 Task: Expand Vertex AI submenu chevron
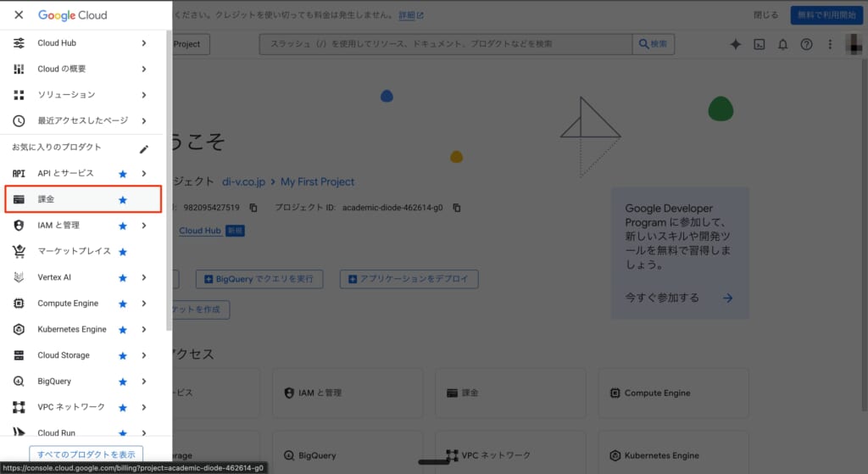pos(144,277)
